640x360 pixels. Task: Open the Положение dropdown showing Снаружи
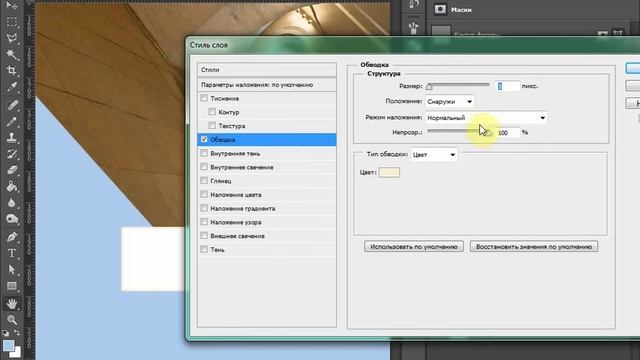pos(450,102)
